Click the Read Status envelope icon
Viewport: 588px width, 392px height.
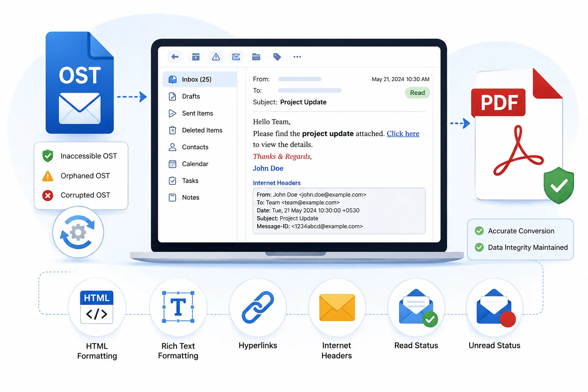tap(418, 308)
